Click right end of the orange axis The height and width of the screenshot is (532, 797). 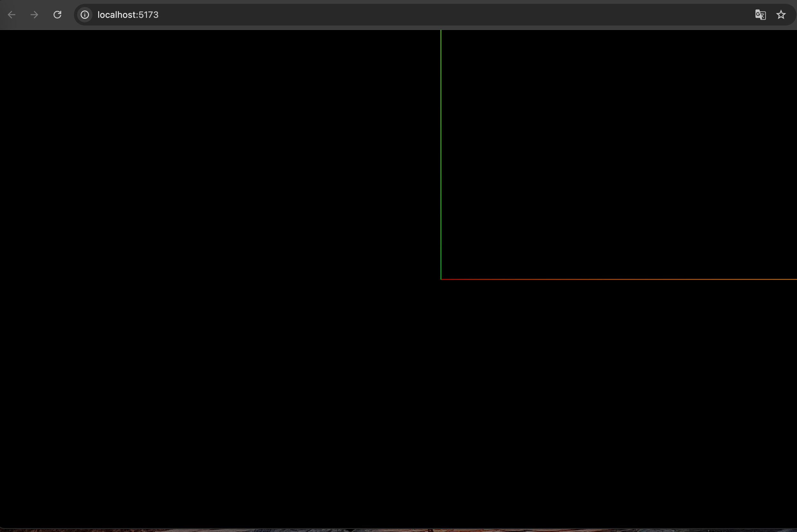coord(795,279)
